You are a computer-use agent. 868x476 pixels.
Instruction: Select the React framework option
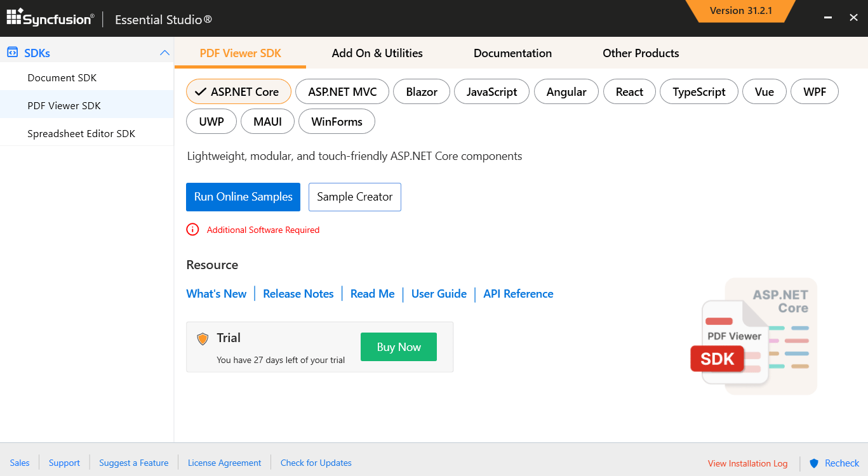click(629, 91)
